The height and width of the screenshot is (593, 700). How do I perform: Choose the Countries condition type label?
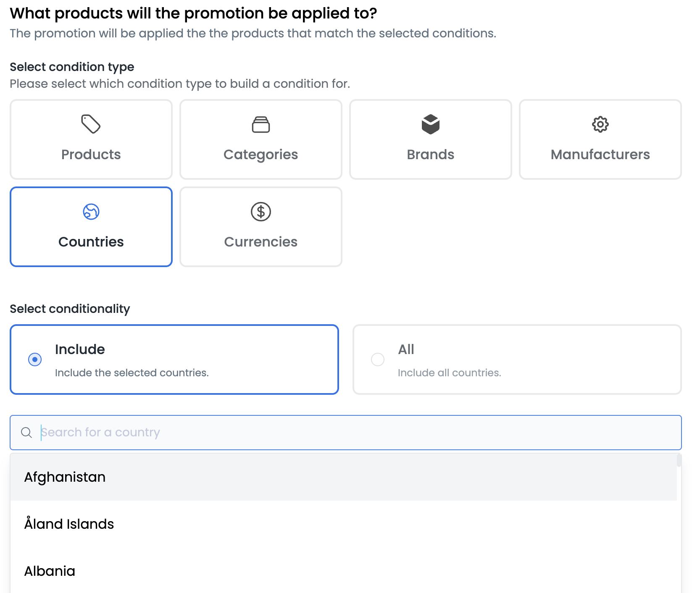(91, 242)
